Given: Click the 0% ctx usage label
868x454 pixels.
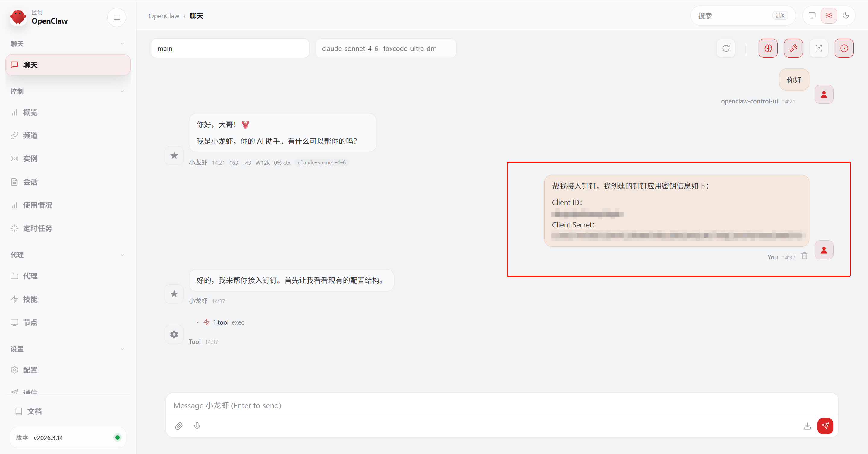Looking at the screenshot, I should [x=282, y=163].
